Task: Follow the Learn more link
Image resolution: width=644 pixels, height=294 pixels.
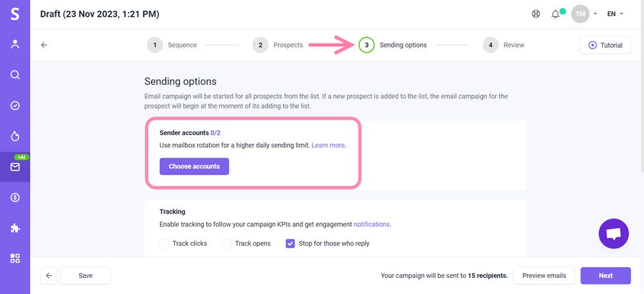Action: coord(328,145)
